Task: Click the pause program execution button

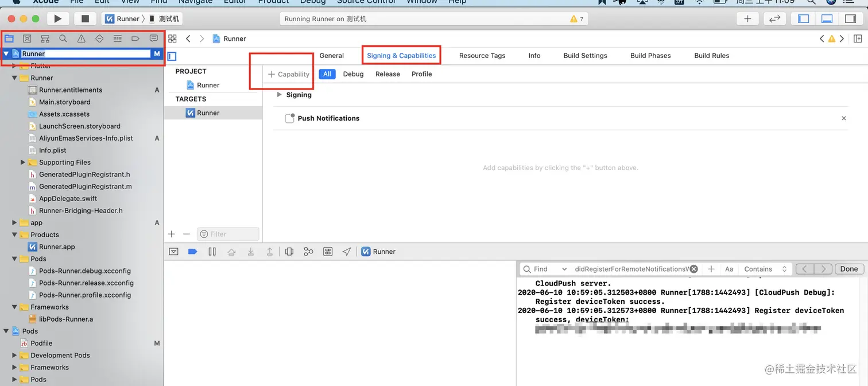Action: pos(212,252)
